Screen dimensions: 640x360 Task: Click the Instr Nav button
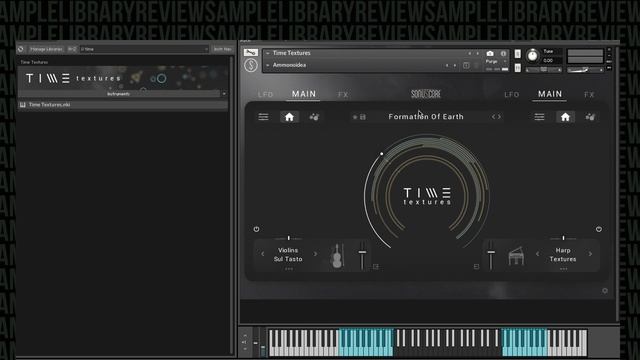[222, 49]
